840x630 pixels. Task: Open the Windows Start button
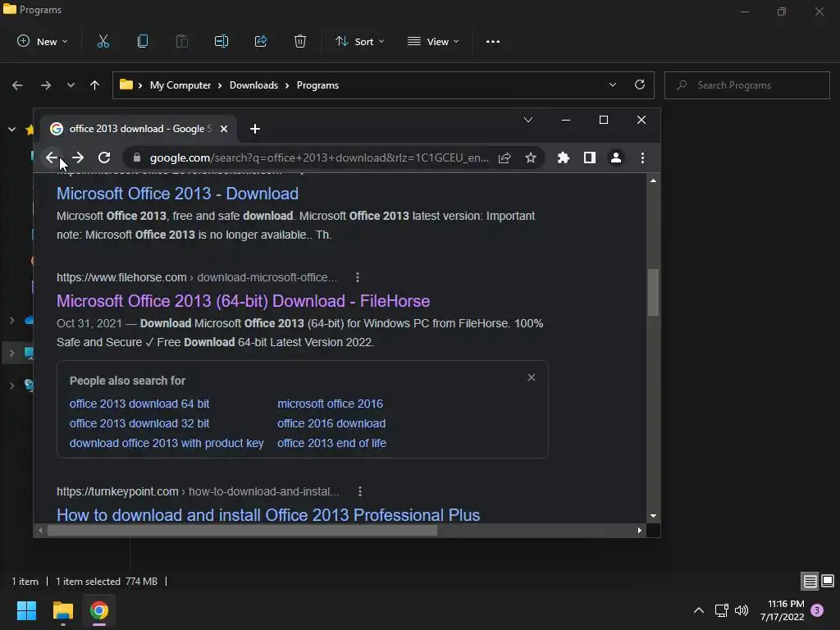(x=26, y=610)
